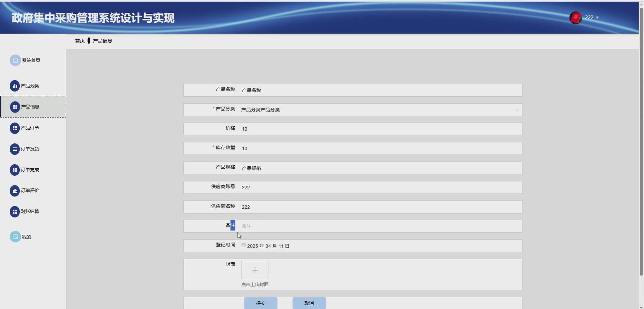The width and height of the screenshot is (644, 309).
Task: Click the 产品信息 grid icon
Action: pyautogui.click(x=15, y=107)
